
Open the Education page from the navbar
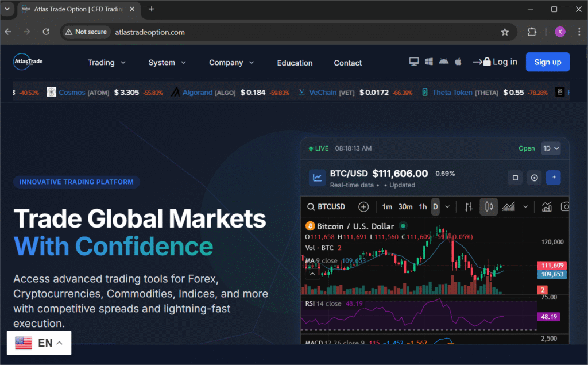click(x=295, y=62)
